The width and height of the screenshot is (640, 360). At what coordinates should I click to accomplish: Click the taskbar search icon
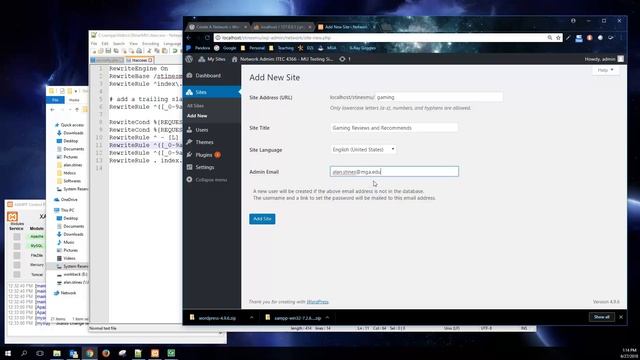tap(24, 353)
